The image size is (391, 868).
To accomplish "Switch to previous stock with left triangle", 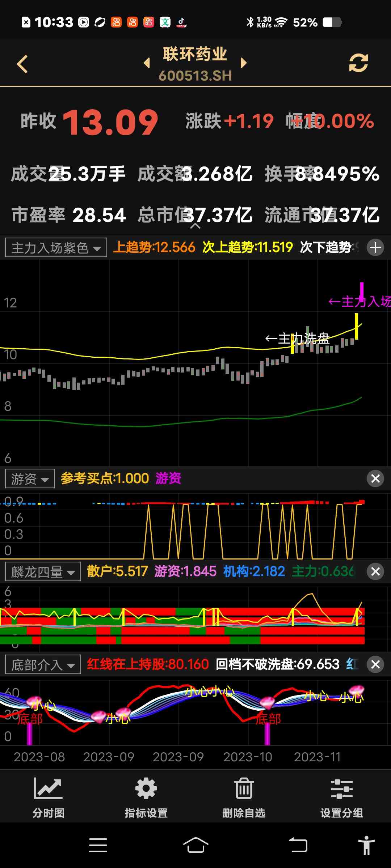I will coord(147,63).
